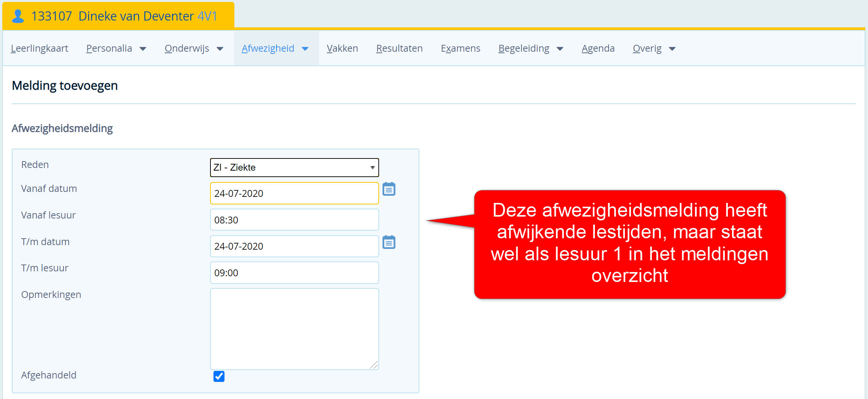Expand the Personalia menu arrow
This screenshot has height=399, width=868.
tap(143, 49)
